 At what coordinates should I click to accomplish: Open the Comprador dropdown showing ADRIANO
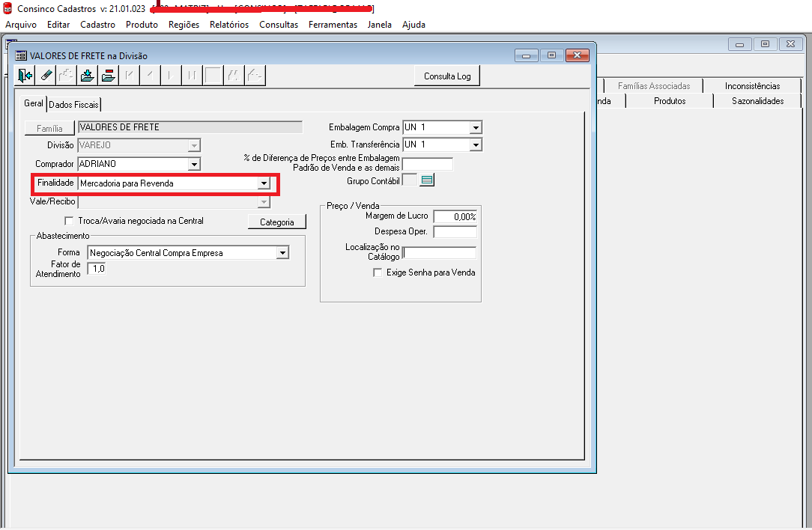tap(194, 164)
